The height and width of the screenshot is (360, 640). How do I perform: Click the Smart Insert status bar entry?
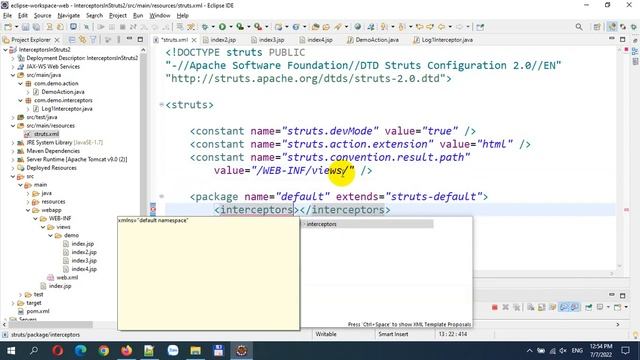[x=393, y=334]
